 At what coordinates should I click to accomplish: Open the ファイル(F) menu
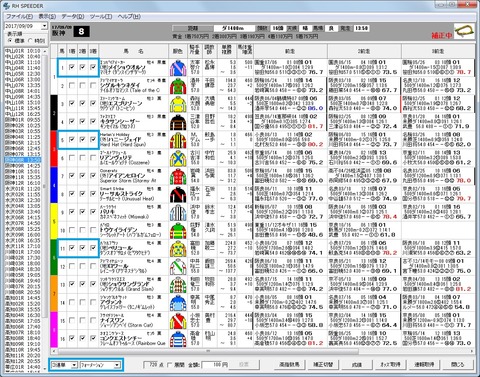click(20, 16)
